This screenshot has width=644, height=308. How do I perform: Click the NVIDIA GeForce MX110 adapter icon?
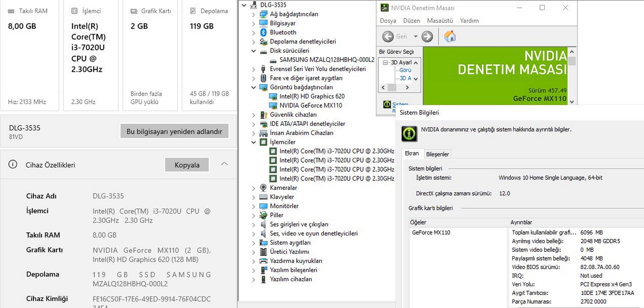(x=273, y=105)
